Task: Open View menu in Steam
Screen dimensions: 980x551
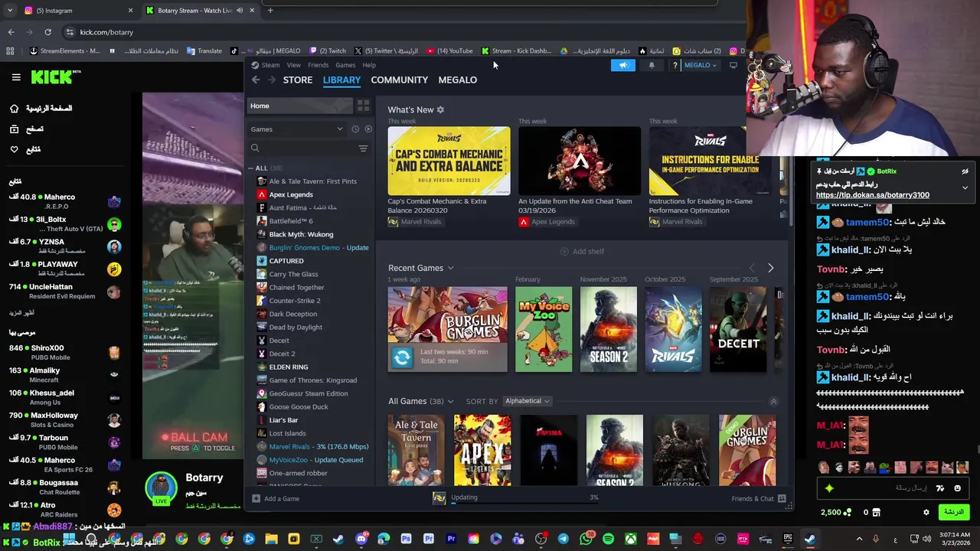Action: pyautogui.click(x=293, y=65)
